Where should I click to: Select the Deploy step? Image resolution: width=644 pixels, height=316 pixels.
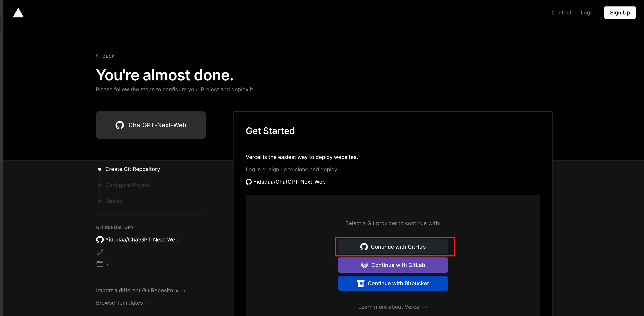(x=114, y=201)
